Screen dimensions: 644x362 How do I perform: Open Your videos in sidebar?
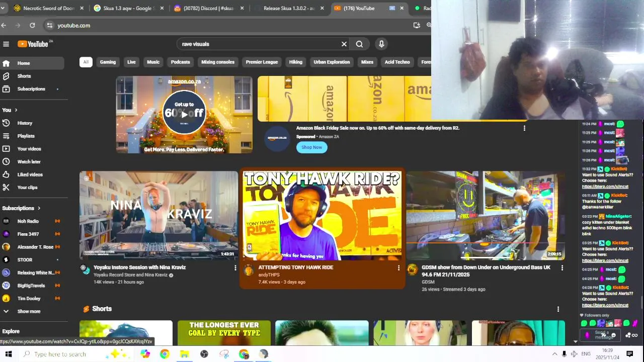(x=32, y=149)
